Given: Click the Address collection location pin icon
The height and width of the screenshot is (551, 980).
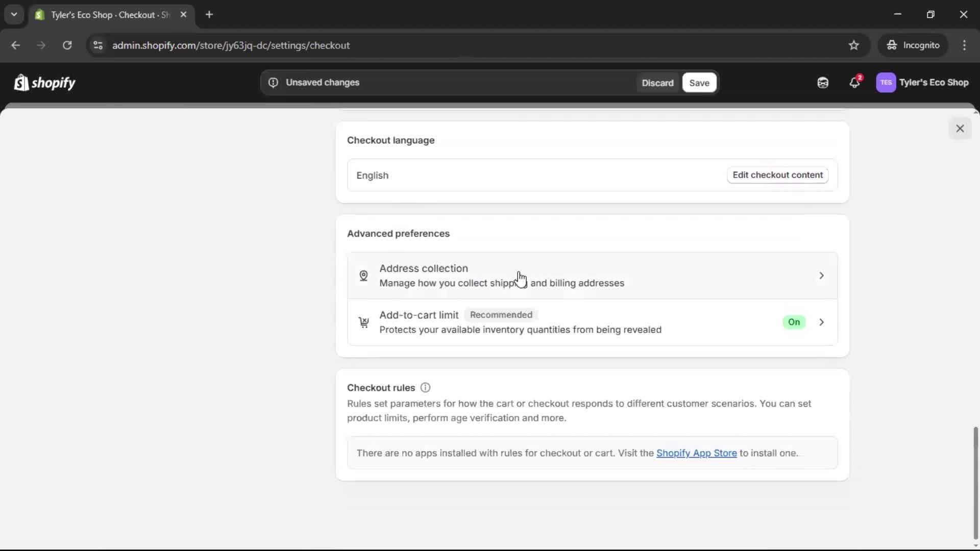Looking at the screenshot, I should (x=364, y=275).
